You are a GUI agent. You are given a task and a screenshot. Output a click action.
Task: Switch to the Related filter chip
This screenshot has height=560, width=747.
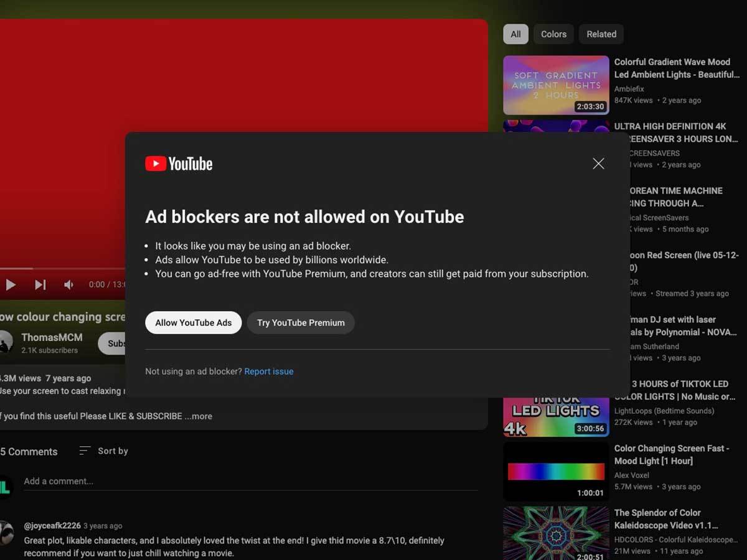pyautogui.click(x=601, y=34)
